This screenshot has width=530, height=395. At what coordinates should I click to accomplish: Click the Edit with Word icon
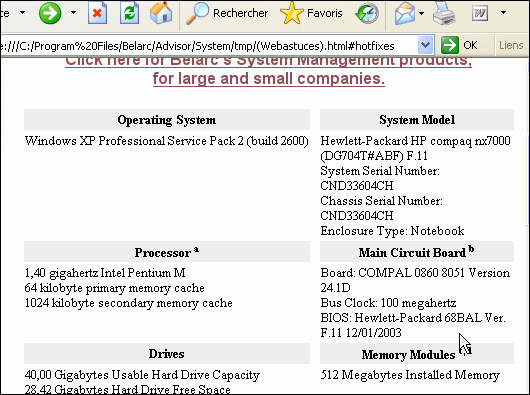click(x=480, y=13)
